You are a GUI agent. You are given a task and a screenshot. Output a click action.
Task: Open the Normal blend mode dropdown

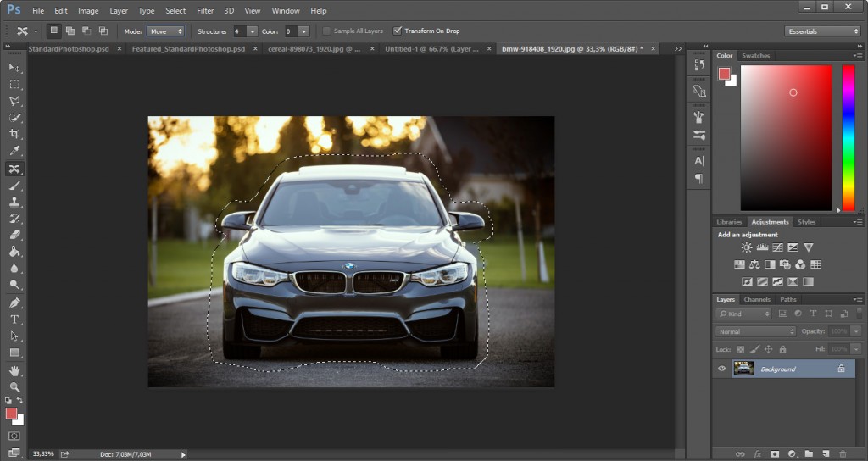tap(755, 331)
